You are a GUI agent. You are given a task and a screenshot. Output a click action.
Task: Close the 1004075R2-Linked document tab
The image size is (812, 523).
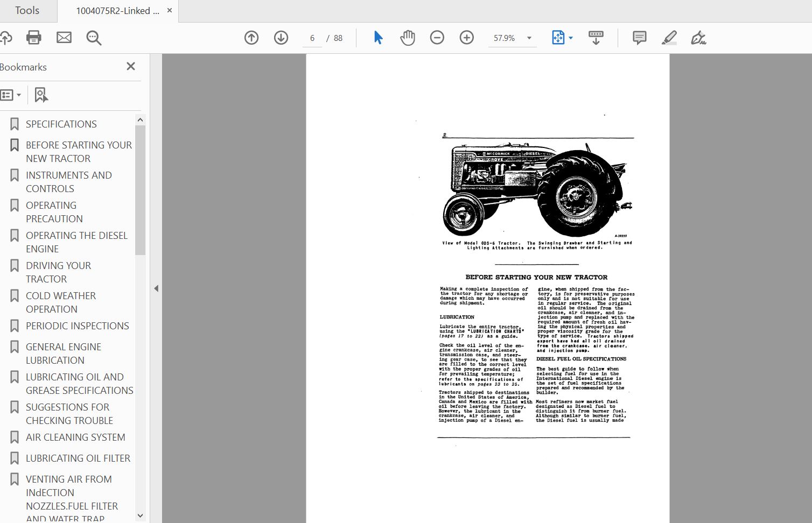[170, 10]
